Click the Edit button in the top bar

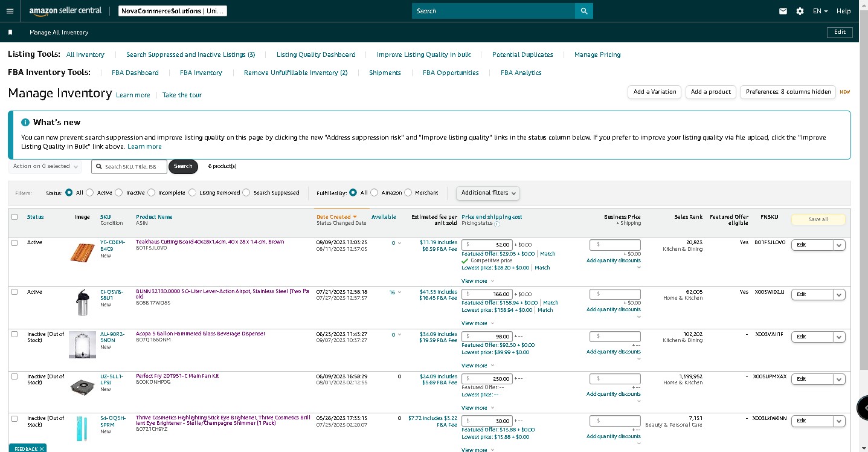[x=840, y=32]
